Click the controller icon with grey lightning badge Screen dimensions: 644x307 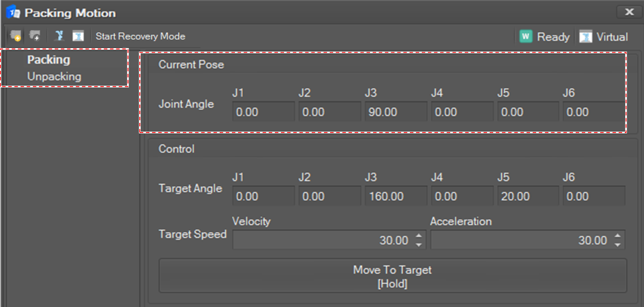tap(35, 36)
